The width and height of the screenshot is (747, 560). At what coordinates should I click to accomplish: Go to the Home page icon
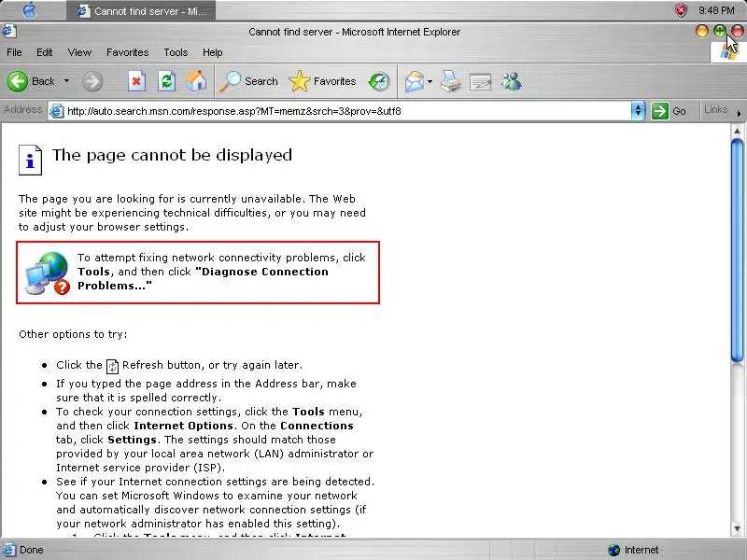click(x=196, y=81)
